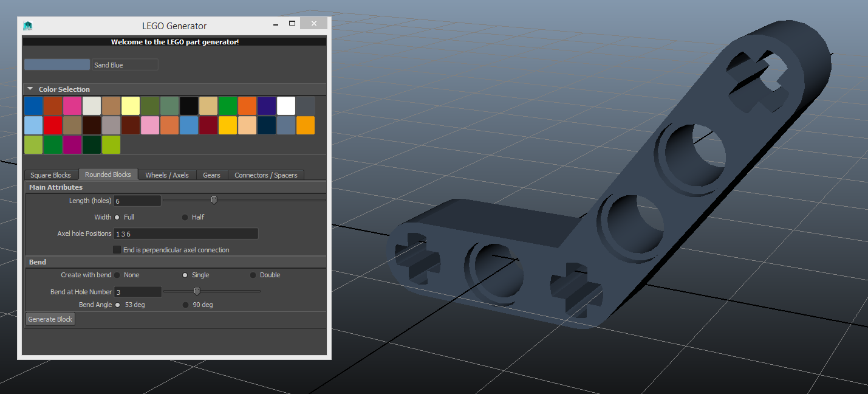The image size is (868, 394).
Task: Maximize the LEGO Generator window
Action: [x=292, y=24]
